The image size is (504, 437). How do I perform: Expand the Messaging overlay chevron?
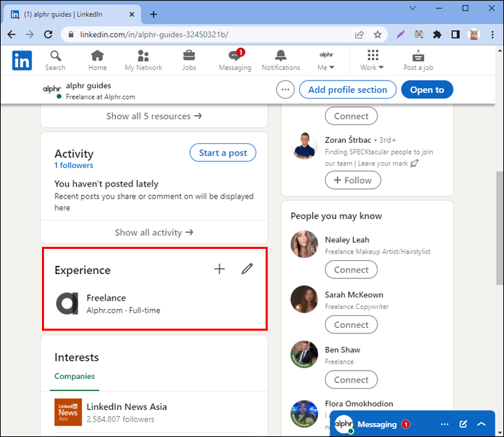coord(481,424)
